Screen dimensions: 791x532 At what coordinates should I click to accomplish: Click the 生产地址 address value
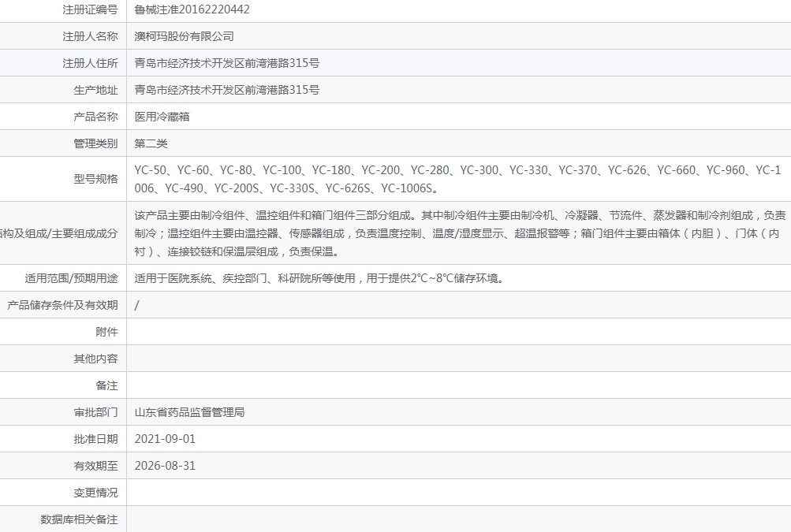coord(227,90)
